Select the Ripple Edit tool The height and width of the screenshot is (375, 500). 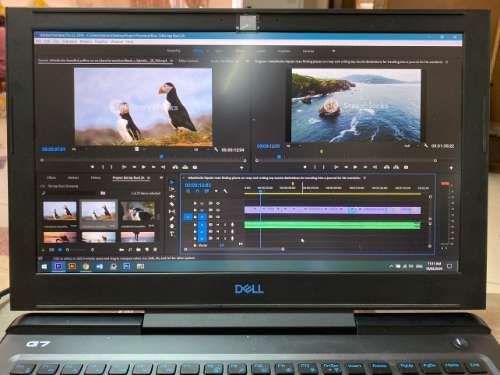(x=172, y=197)
